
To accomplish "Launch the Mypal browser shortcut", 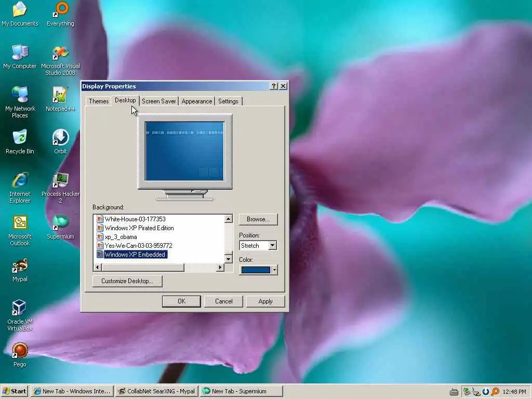I will pyautogui.click(x=20, y=270).
